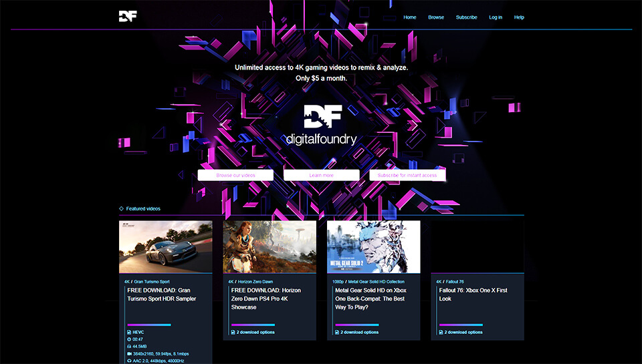Click the HEVC file icon
The image size is (642, 364).
pos(129,333)
